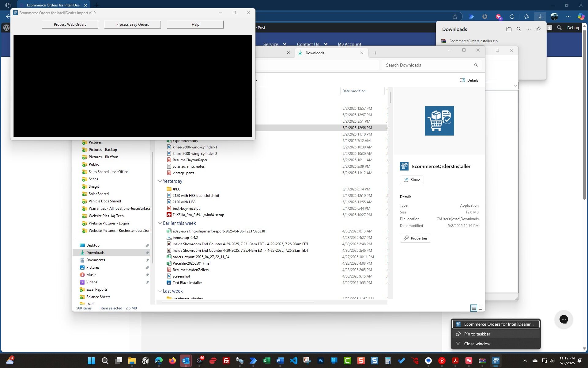Viewport: 588px width, 368px height.
Task: Click Pin to taskbar in jump list
Action: [x=477, y=334]
